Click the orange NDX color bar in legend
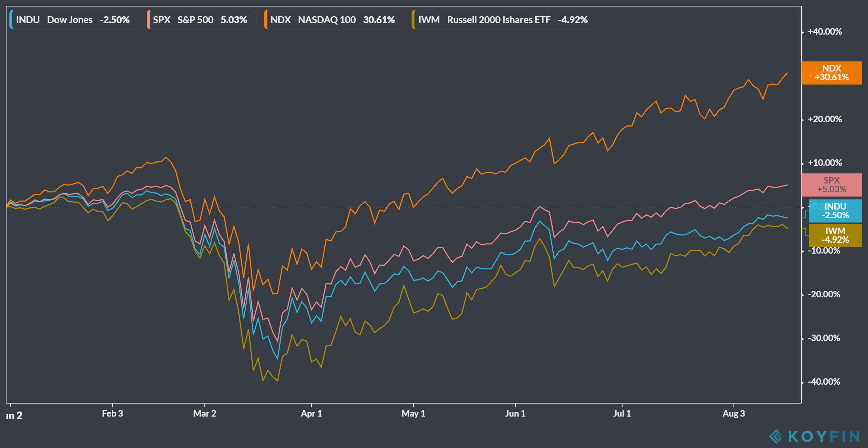The height and width of the screenshot is (448, 868). click(x=266, y=20)
